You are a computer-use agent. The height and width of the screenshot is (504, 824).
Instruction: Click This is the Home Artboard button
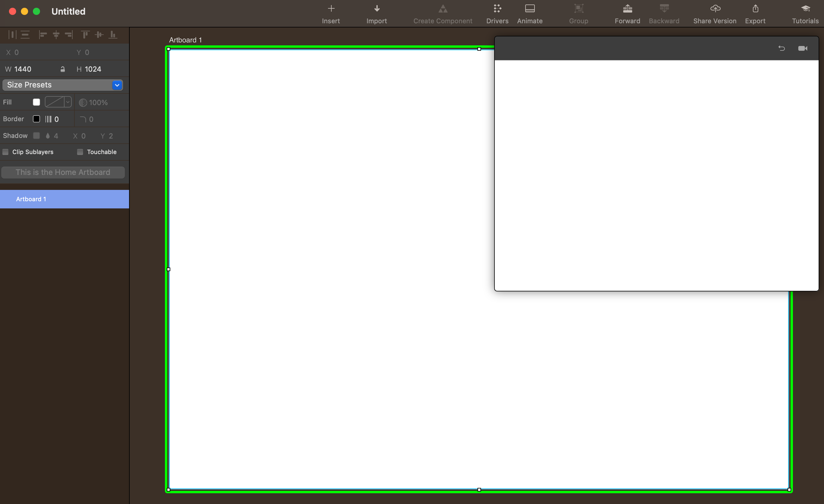pos(63,173)
